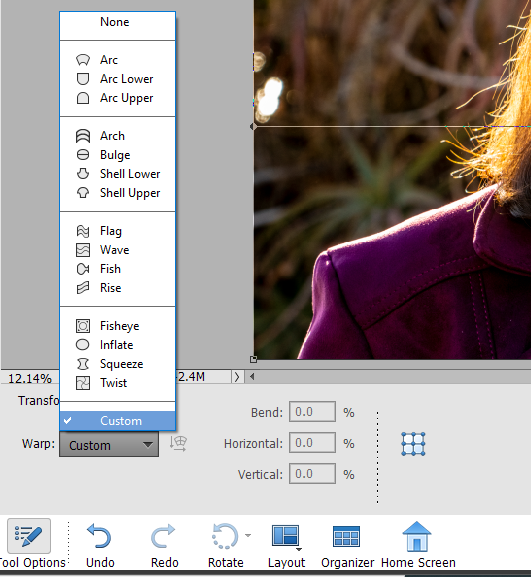
Task: Choose the Inflate warp option
Action: [117, 345]
